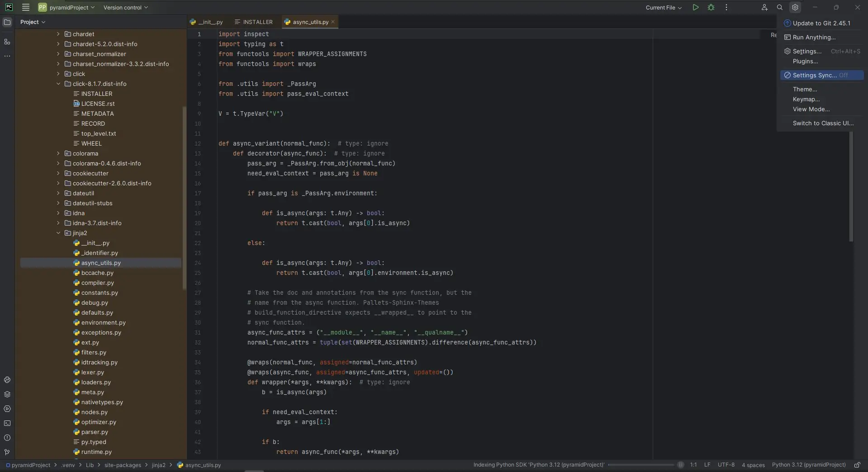Open the Current File run configuration dropdown
The image size is (868, 472).
coord(664,8)
